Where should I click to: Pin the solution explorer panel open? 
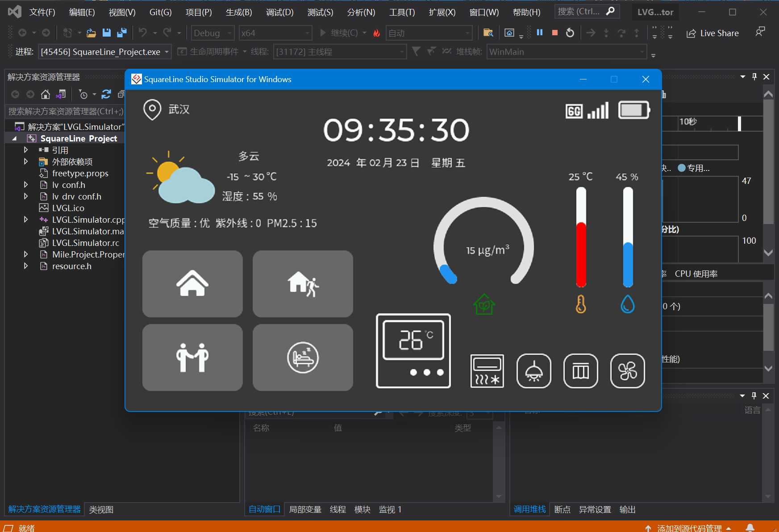(754, 76)
